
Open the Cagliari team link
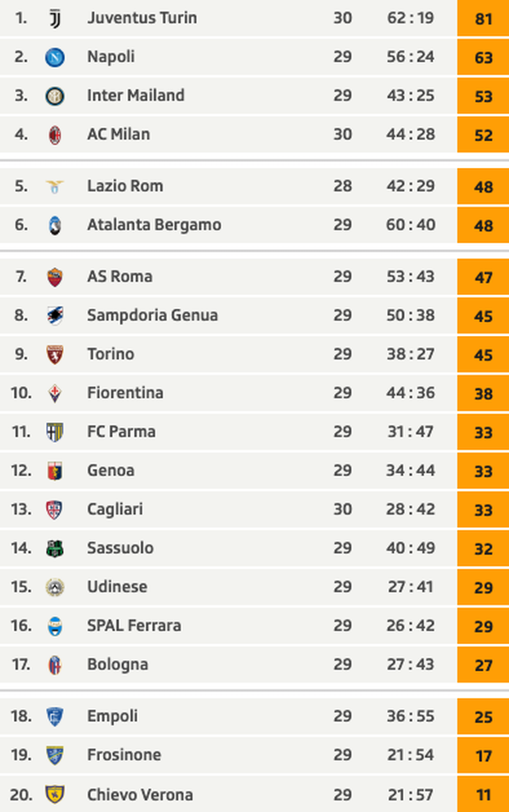click(115, 509)
